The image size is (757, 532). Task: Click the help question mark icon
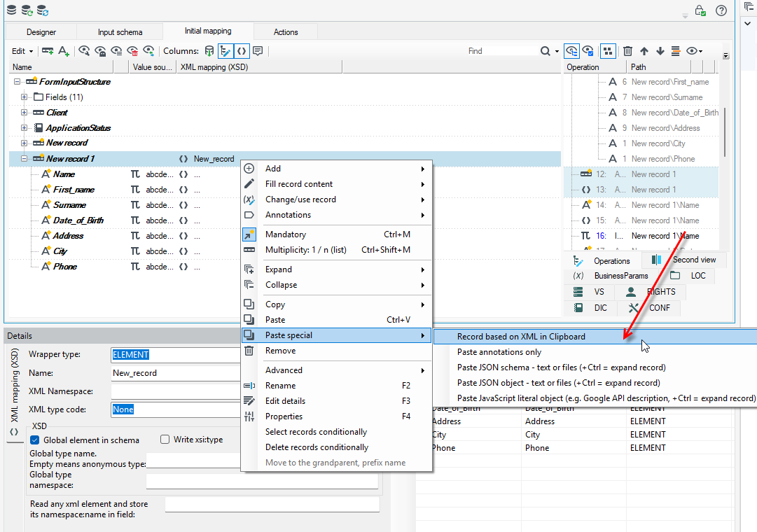(721, 10)
